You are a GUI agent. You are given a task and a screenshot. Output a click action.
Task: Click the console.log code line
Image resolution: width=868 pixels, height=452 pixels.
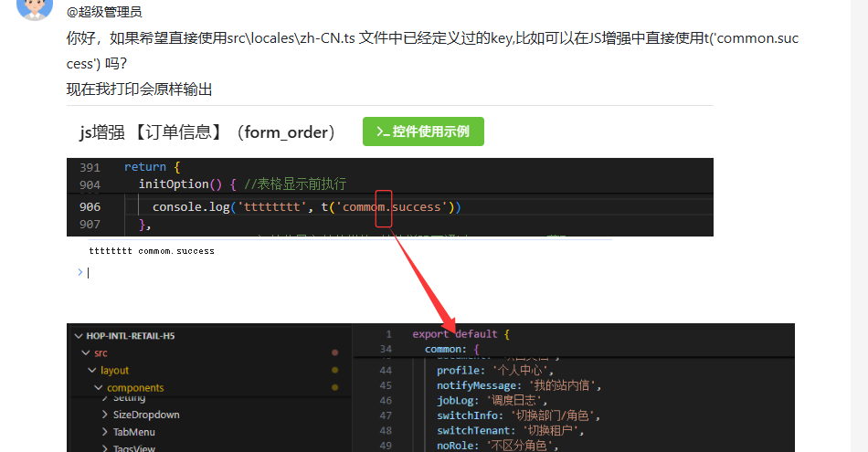click(306, 207)
